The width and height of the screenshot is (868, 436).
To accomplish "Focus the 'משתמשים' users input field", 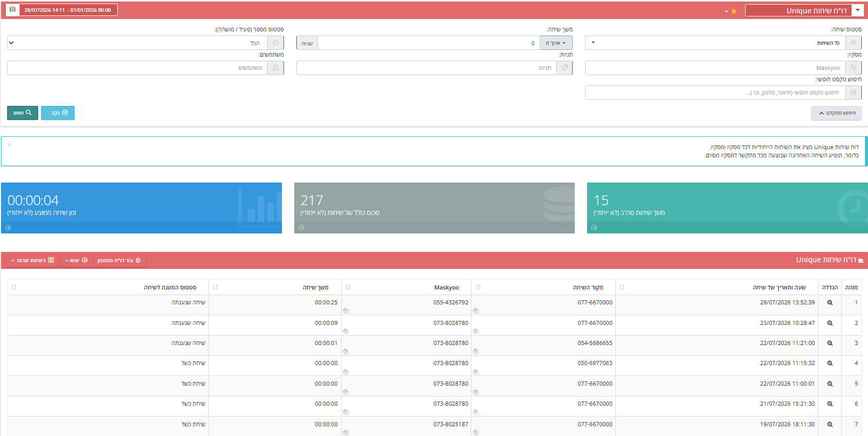I will click(137, 68).
